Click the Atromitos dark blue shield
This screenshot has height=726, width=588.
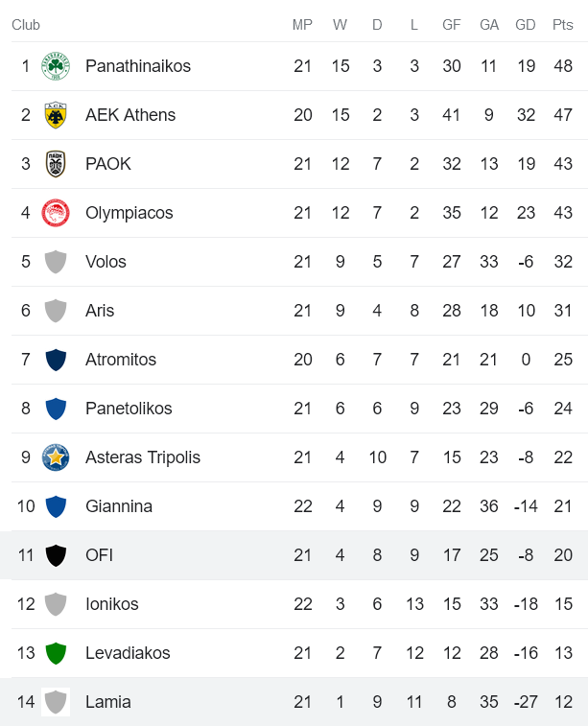tap(56, 360)
